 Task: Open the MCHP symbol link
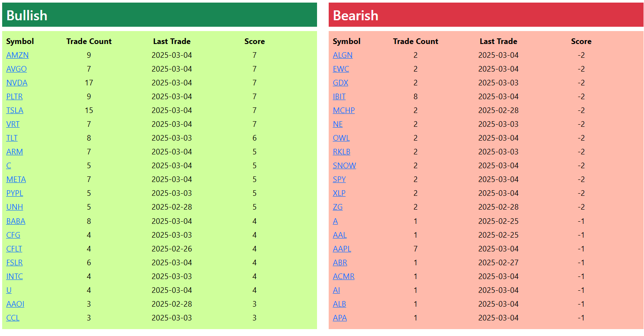[x=344, y=110]
